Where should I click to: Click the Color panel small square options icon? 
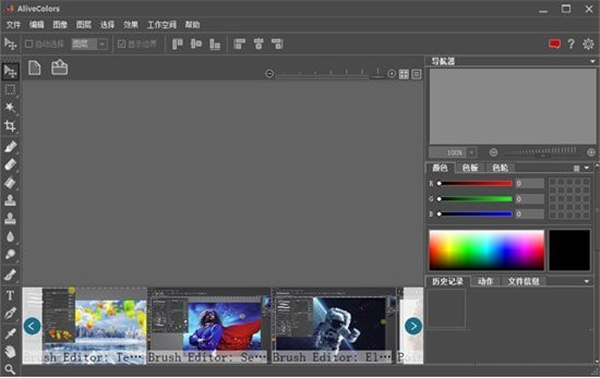coord(576,168)
